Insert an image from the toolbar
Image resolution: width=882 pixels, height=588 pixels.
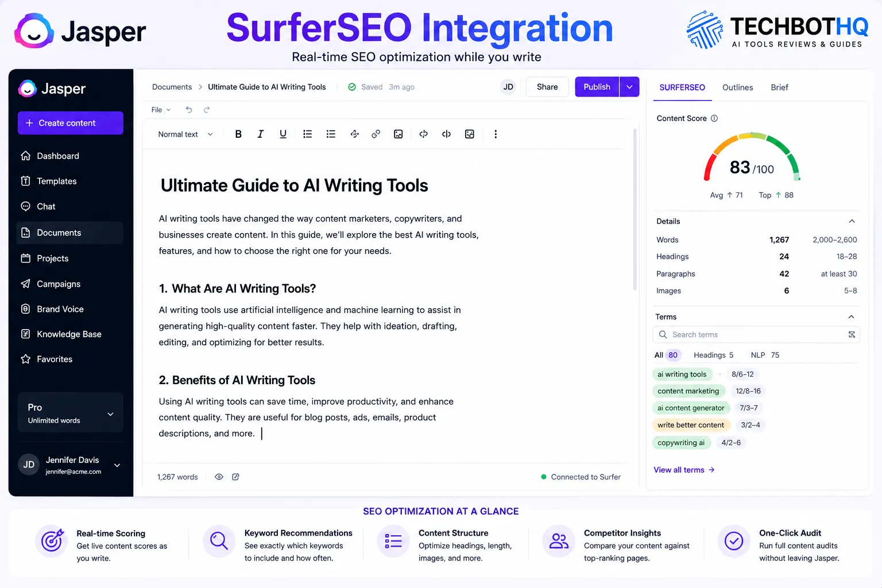point(399,134)
